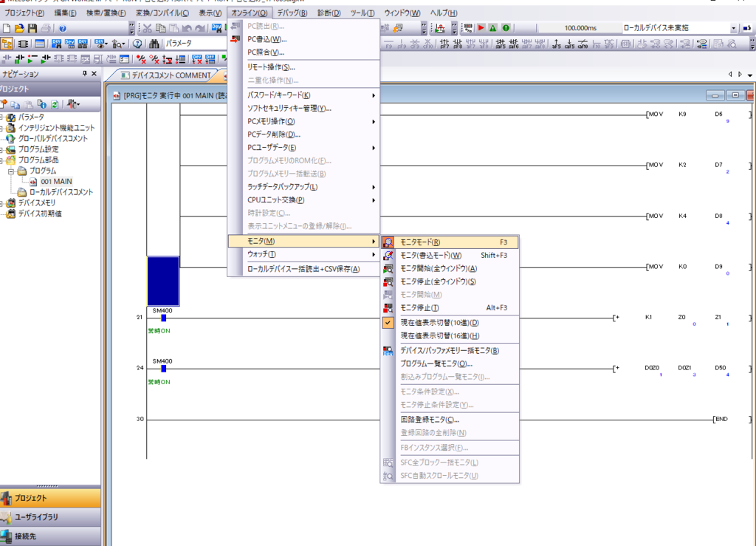Click the caF10 invert result icon
756x546 pixels.
pos(583,44)
